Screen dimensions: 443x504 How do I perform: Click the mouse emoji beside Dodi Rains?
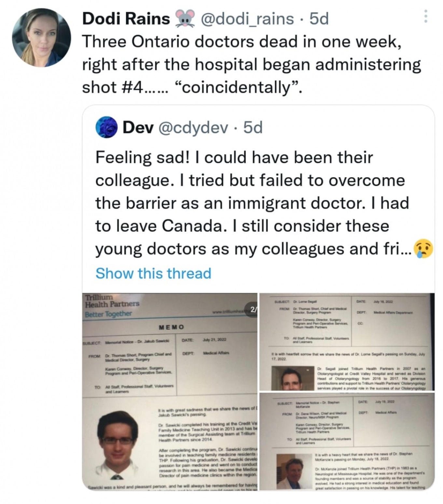point(185,18)
